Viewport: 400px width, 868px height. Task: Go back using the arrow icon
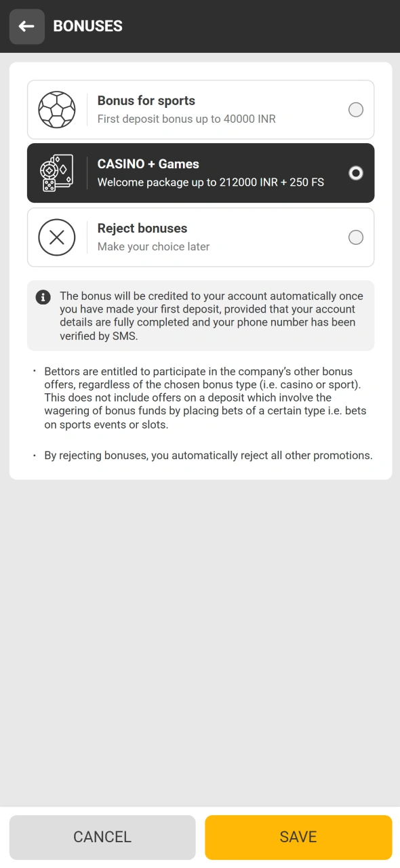click(x=27, y=26)
